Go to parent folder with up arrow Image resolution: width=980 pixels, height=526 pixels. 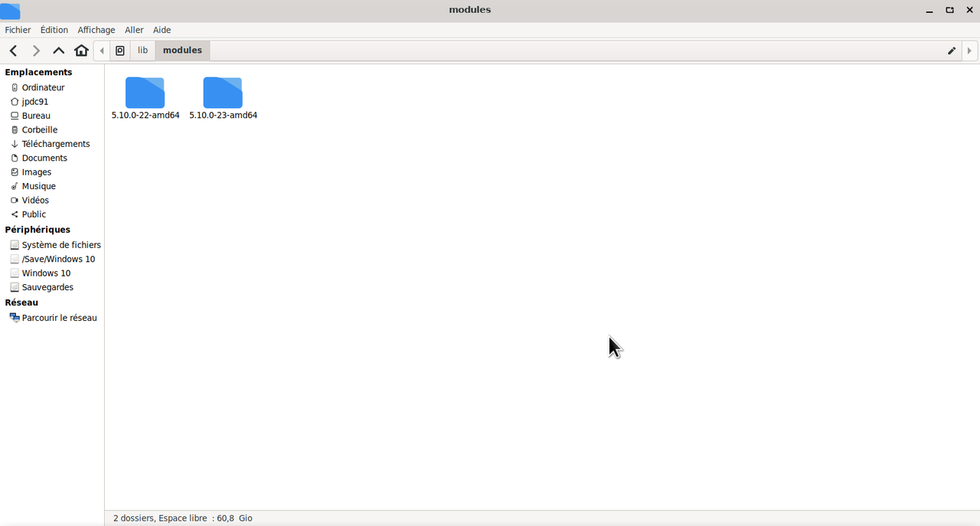58,51
